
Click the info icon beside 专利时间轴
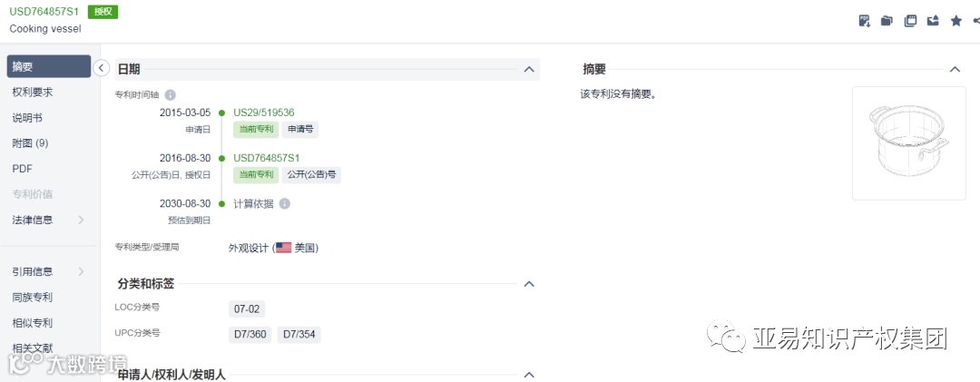pyautogui.click(x=170, y=95)
